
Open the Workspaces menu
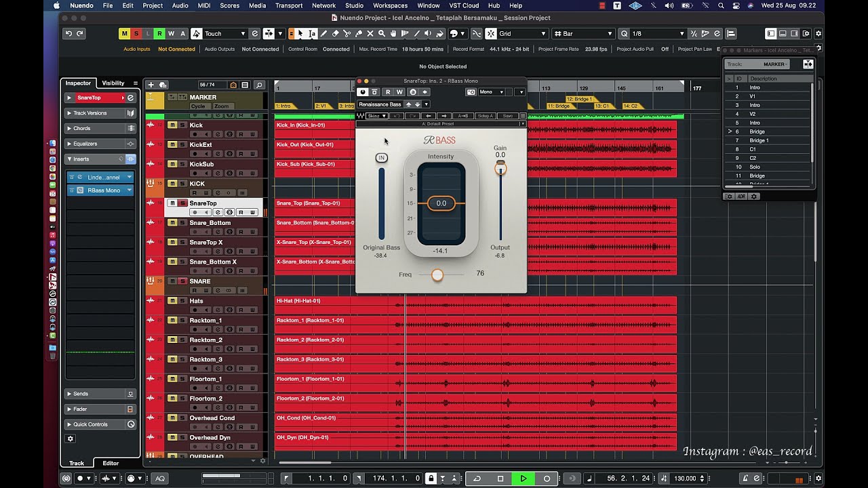coord(390,5)
